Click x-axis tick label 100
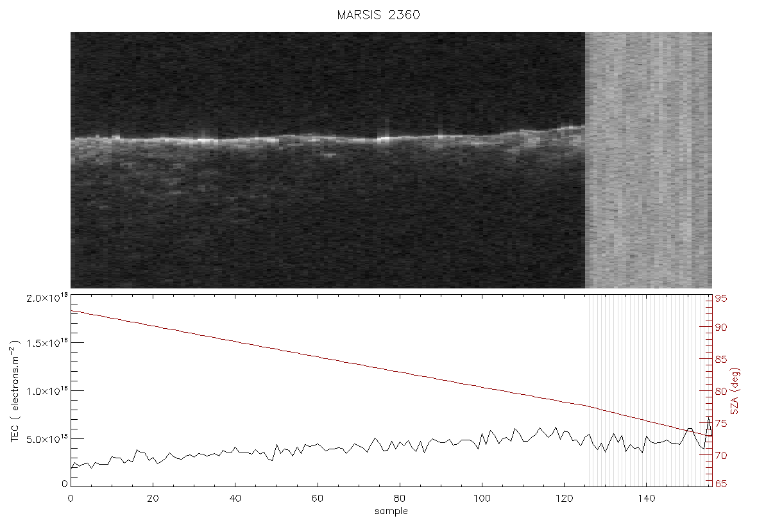Image resolution: width=757 pixels, height=532 pixels. coord(481,498)
